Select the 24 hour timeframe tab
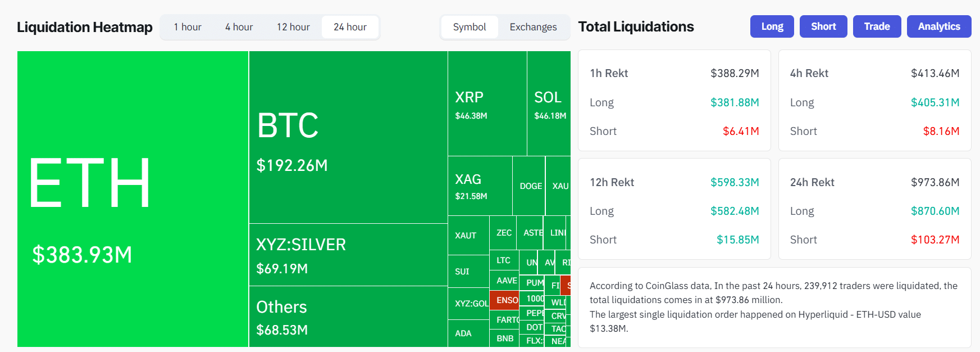Image resolution: width=980 pixels, height=352 pixels. [350, 27]
